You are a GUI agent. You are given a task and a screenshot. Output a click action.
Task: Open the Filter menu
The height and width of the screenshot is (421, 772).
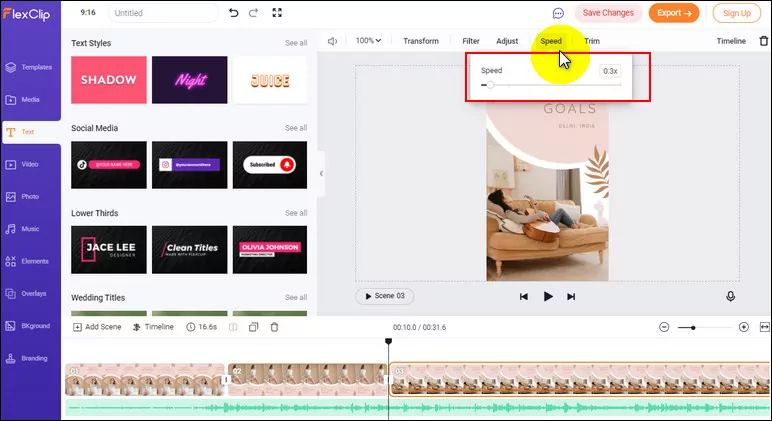(x=471, y=41)
